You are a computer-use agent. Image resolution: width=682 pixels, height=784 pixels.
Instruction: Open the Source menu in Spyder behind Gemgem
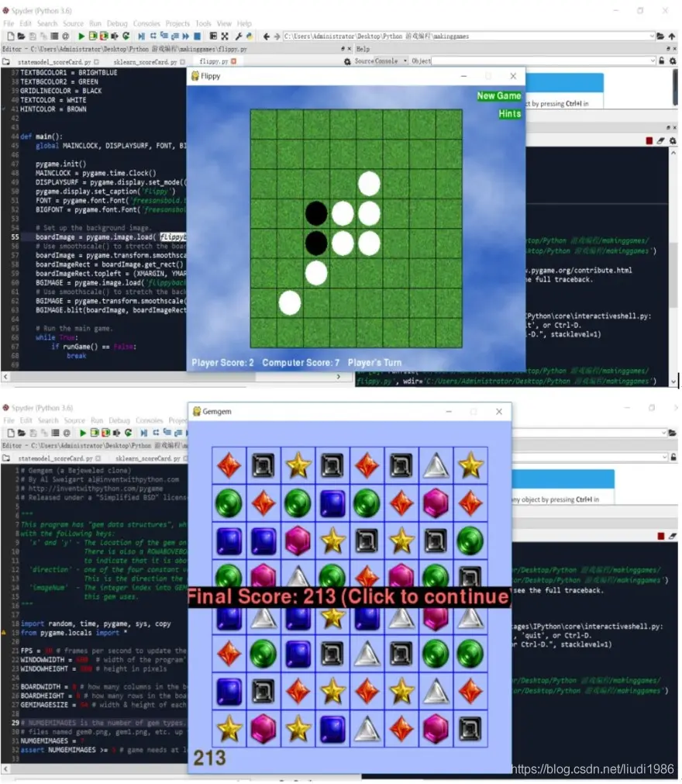tap(74, 420)
